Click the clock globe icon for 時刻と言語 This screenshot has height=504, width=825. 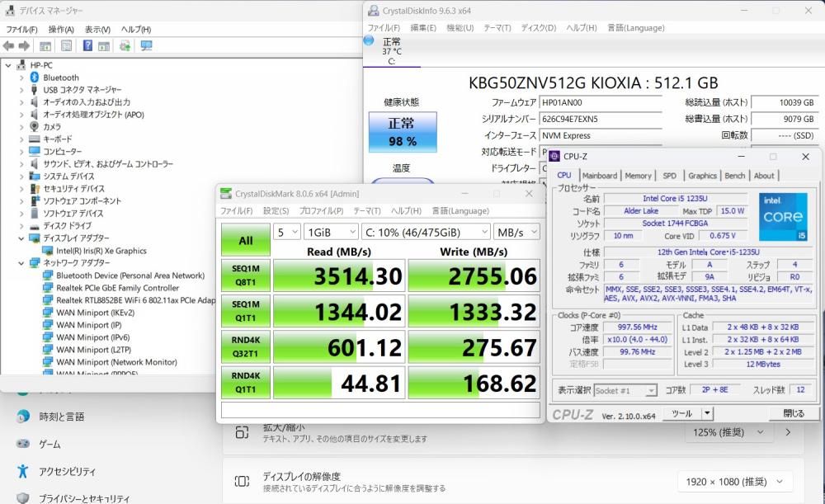(x=23, y=417)
